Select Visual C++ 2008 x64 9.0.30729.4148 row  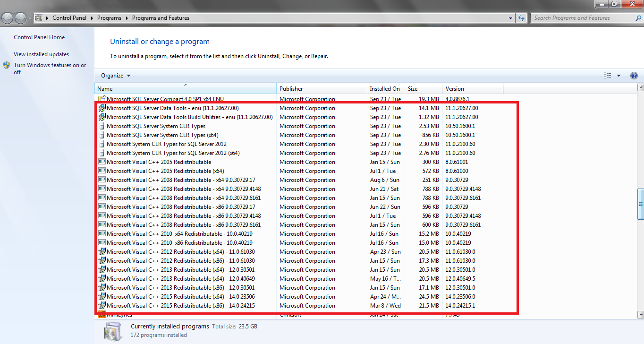pos(299,189)
